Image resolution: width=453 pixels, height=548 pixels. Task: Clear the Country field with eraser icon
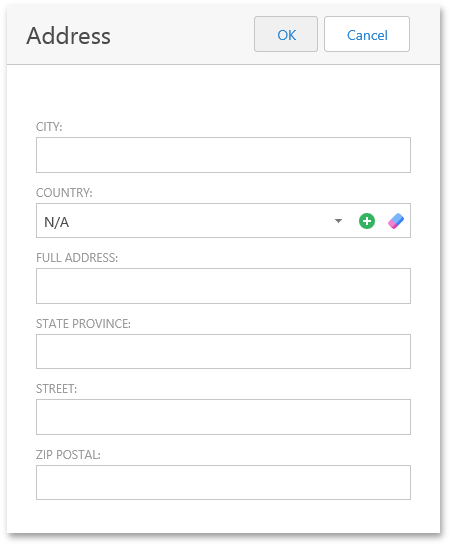tap(396, 221)
